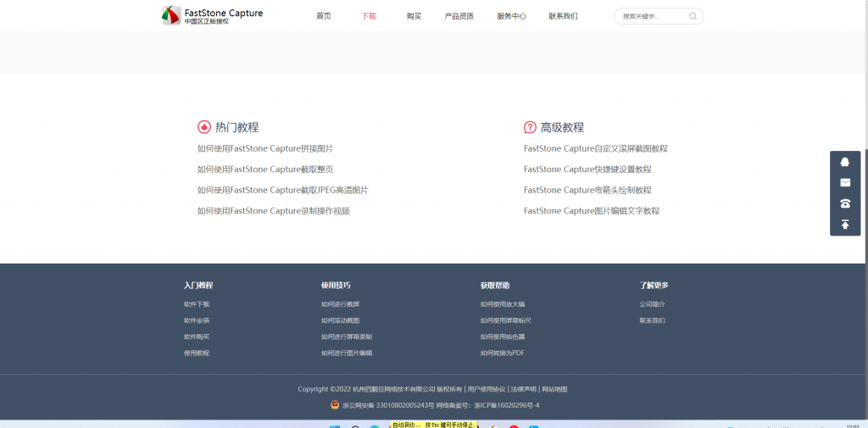Open FastStone Capture图片编辑文字教程
The image size is (868, 428).
592,211
